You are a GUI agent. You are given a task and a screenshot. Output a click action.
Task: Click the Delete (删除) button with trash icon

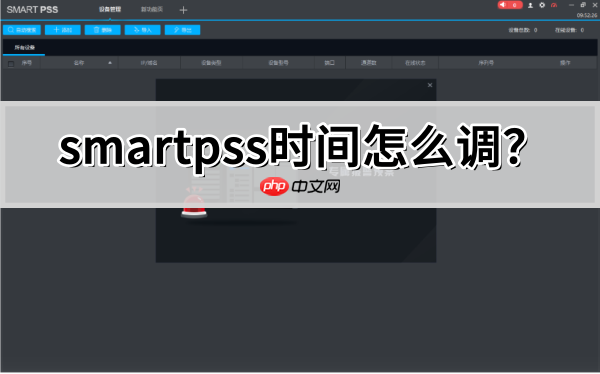point(103,30)
